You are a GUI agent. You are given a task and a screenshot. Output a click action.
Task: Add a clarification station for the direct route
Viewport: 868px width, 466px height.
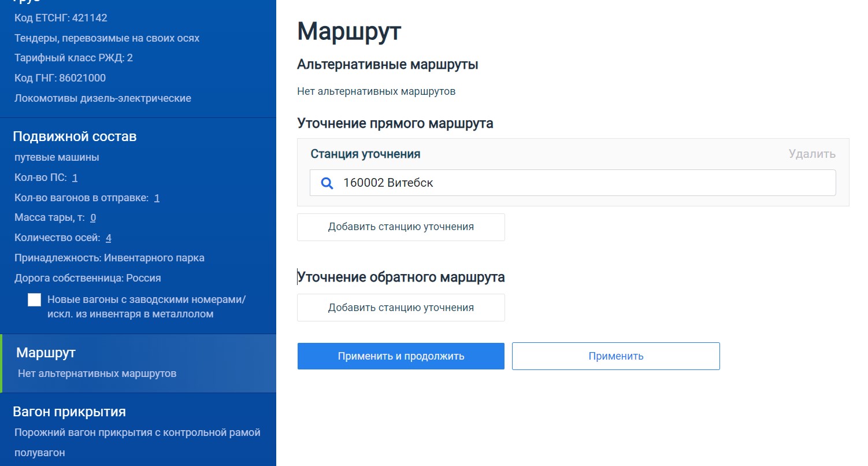[x=400, y=227]
